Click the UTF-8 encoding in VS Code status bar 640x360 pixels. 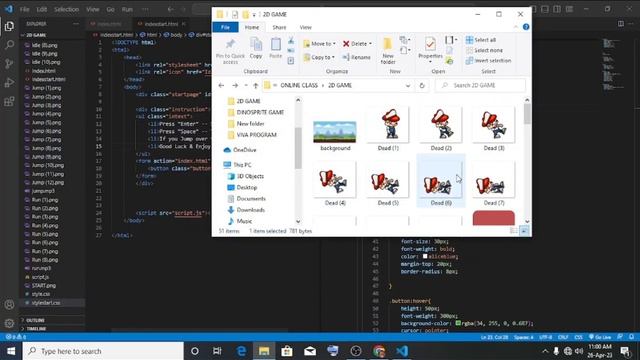click(x=545, y=337)
